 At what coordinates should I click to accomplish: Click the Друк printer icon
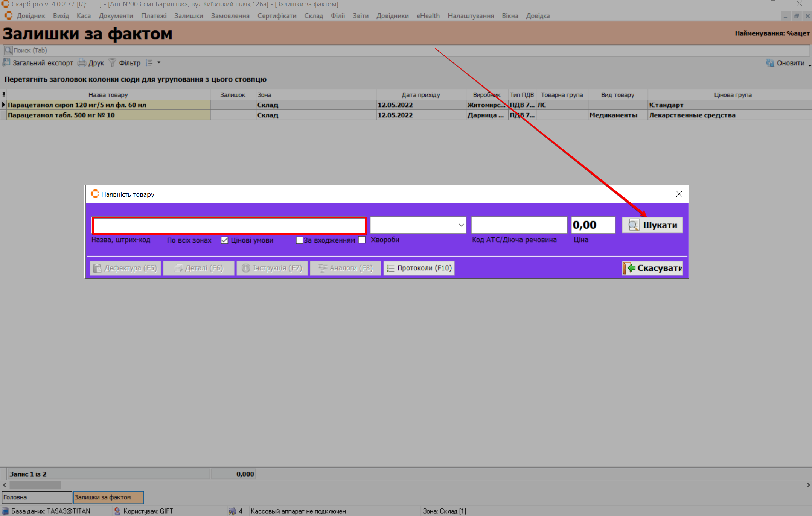pos(82,63)
